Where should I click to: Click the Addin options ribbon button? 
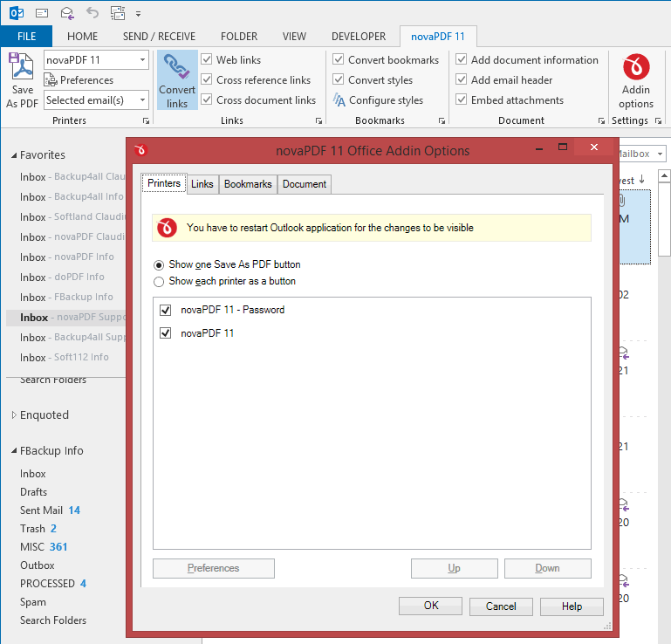(x=636, y=81)
